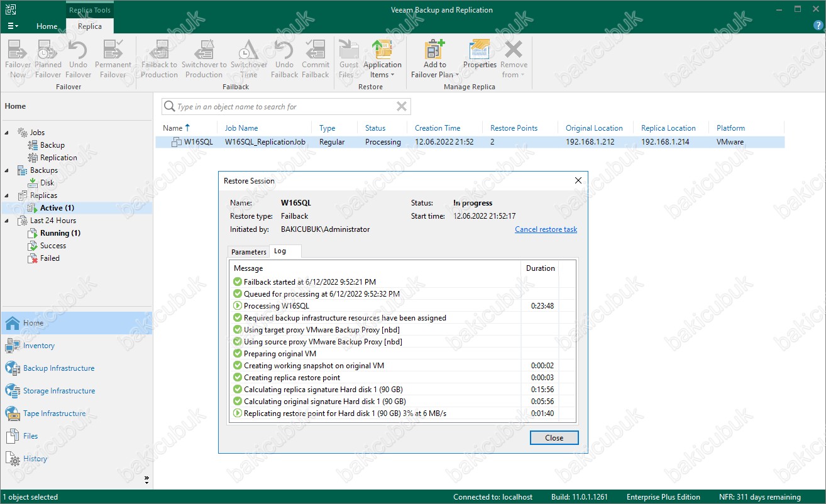Click the Failback to Production icon

159,58
